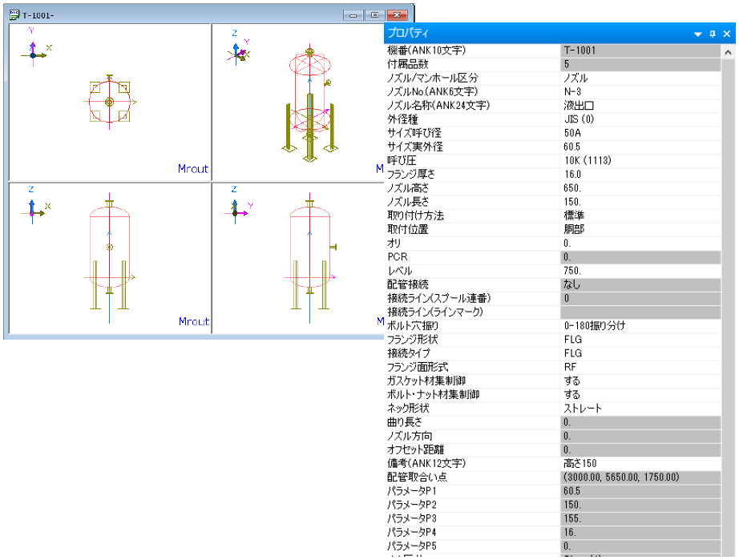
Task: Maximize the T-1001 window
Action: 374,15
